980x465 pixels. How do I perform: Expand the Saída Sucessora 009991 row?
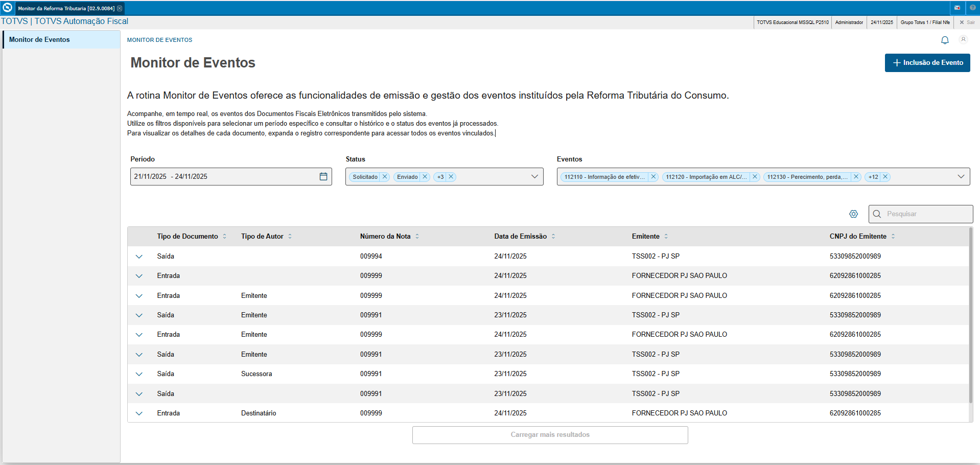(x=139, y=374)
